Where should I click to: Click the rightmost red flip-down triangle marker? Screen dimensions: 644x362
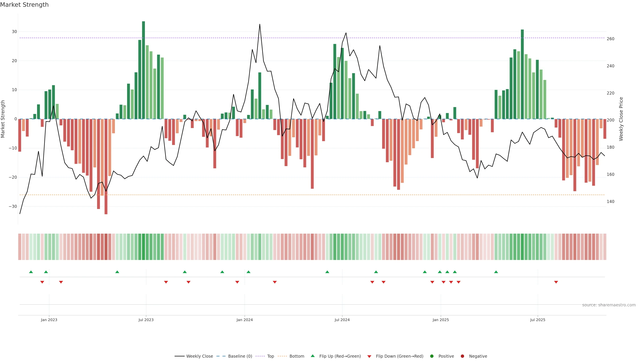coord(556,282)
